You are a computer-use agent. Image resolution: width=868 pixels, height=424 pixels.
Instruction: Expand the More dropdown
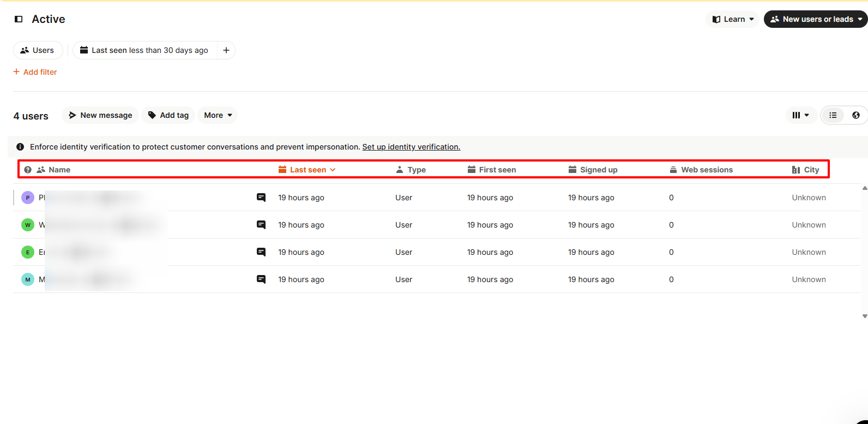(x=218, y=115)
